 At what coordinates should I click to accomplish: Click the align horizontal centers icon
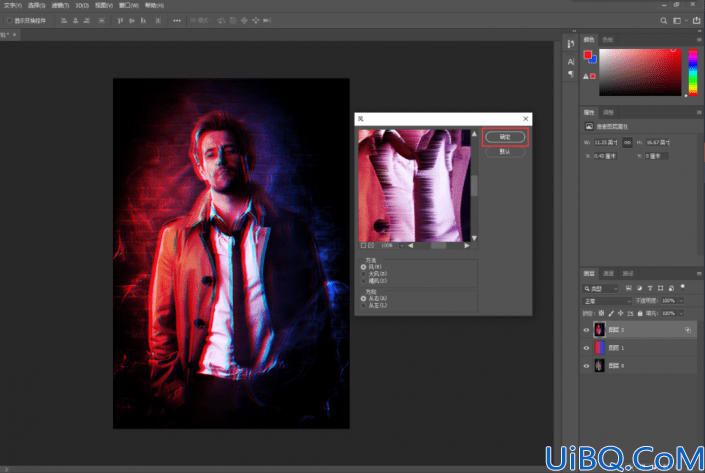(76, 21)
